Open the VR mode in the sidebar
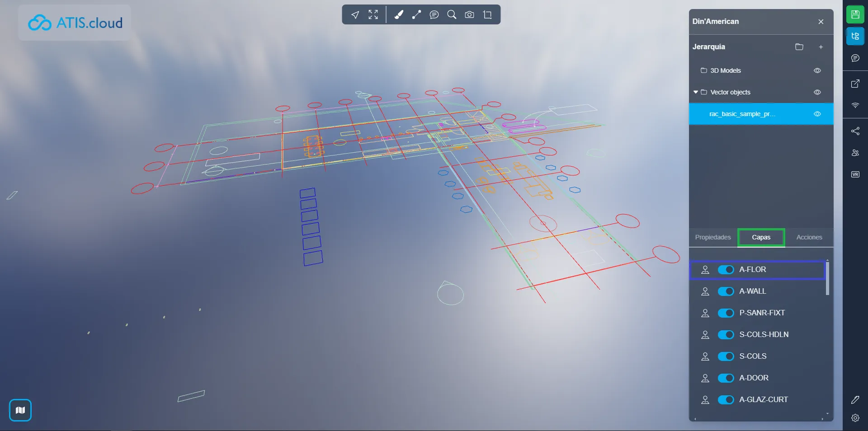The image size is (868, 431). [855, 175]
